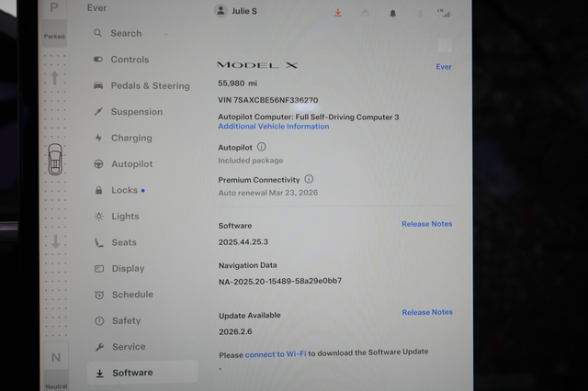The height and width of the screenshot is (391, 588).
Task: Tap the Ever title above the menu
Action: click(x=96, y=7)
